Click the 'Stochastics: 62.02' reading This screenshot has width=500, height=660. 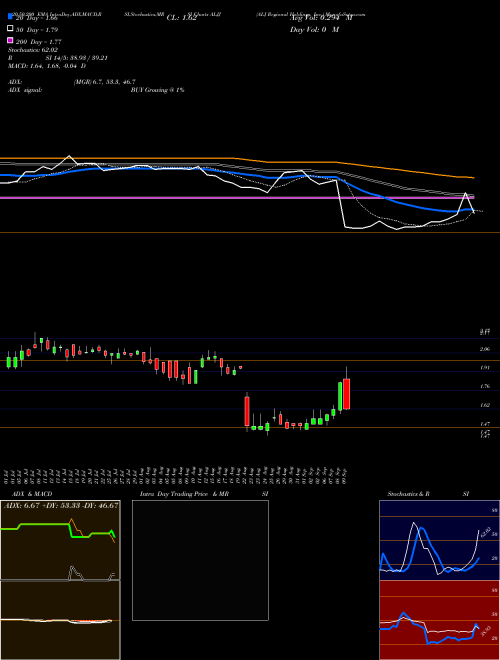(x=33, y=50)
